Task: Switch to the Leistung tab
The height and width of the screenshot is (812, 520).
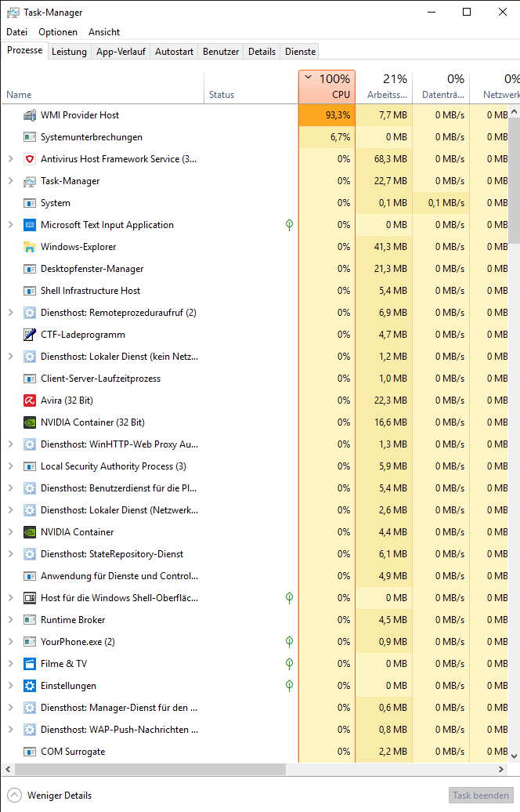Action: [x=70, y=52]
